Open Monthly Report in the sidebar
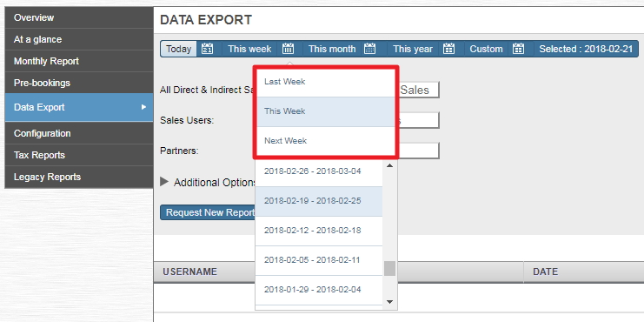Image resolution: width=644 pixels, height=322 pixels. (x=79, y=61)
